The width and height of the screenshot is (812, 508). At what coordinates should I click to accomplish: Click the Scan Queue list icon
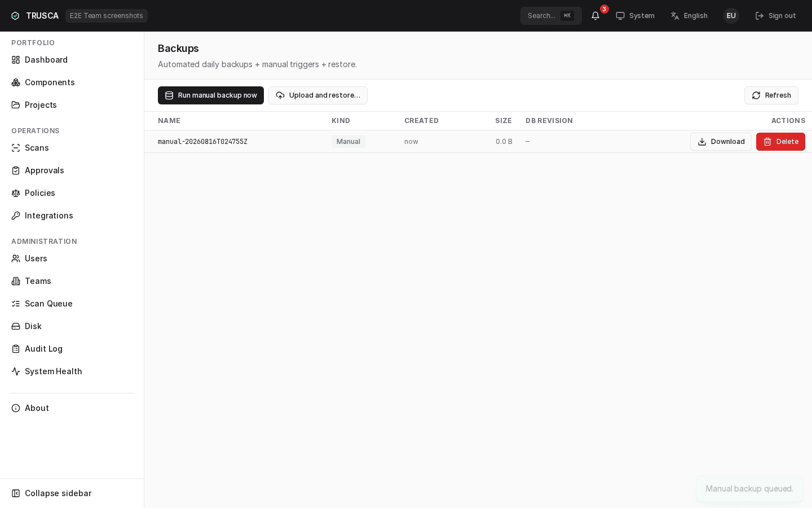[x=16, y=304]
